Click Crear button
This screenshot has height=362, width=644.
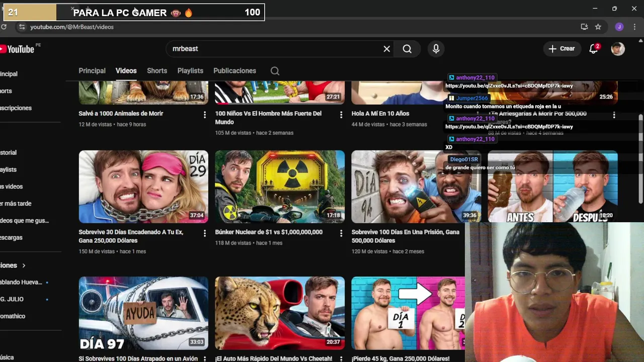pyautogui.click(x=561, y=49)
